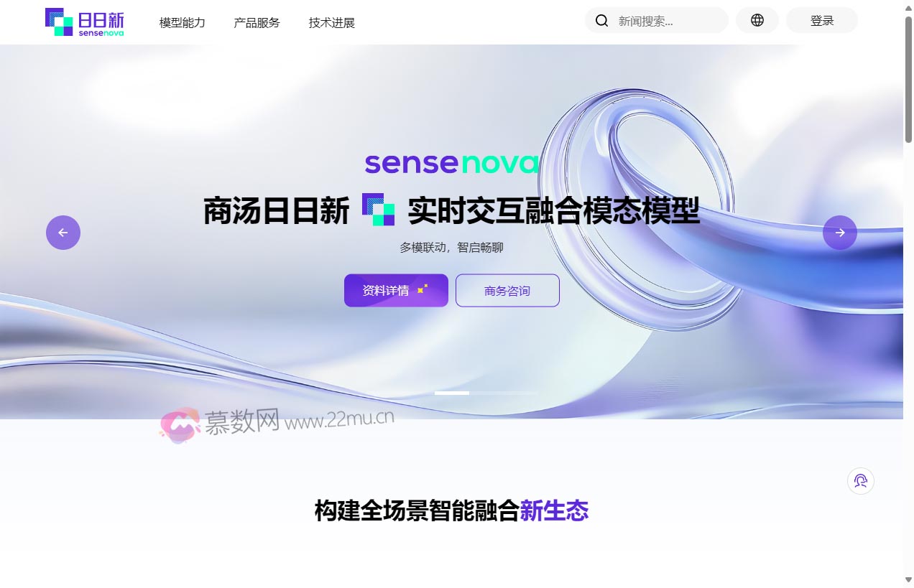This screenshot has width=914, height=588.
Task: Click the vertical scrollbar thumb
Action: click(908, 79)
